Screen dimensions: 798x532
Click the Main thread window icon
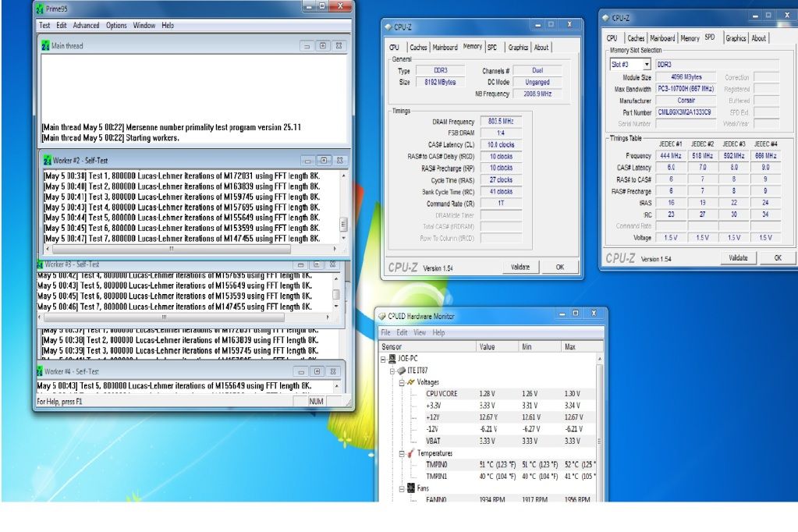47,46
